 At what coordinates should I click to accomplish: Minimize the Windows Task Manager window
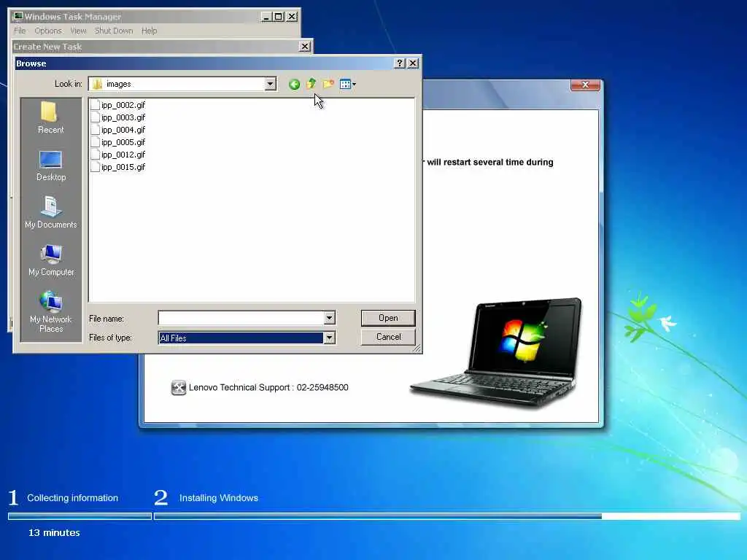(267, 17)
